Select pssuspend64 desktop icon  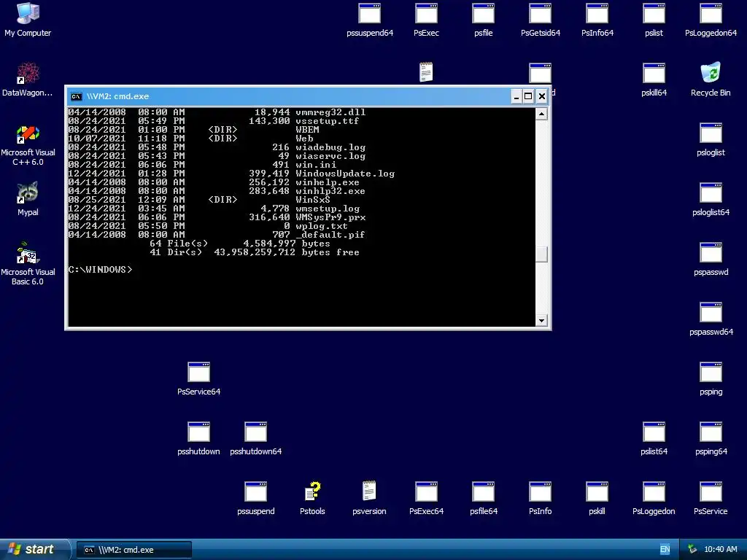click(x=370, y=20)
